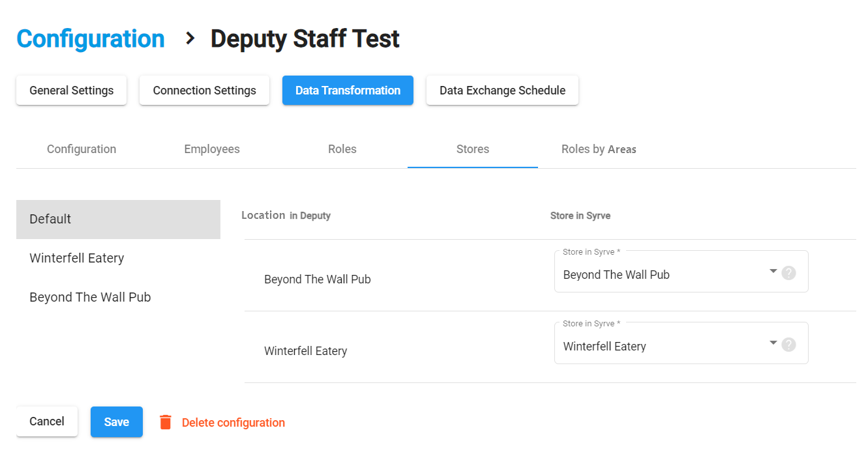Screen dimensions: 868x456
Task: Click help icon for Winterfell Eatery store
Action: click(788, 345)
